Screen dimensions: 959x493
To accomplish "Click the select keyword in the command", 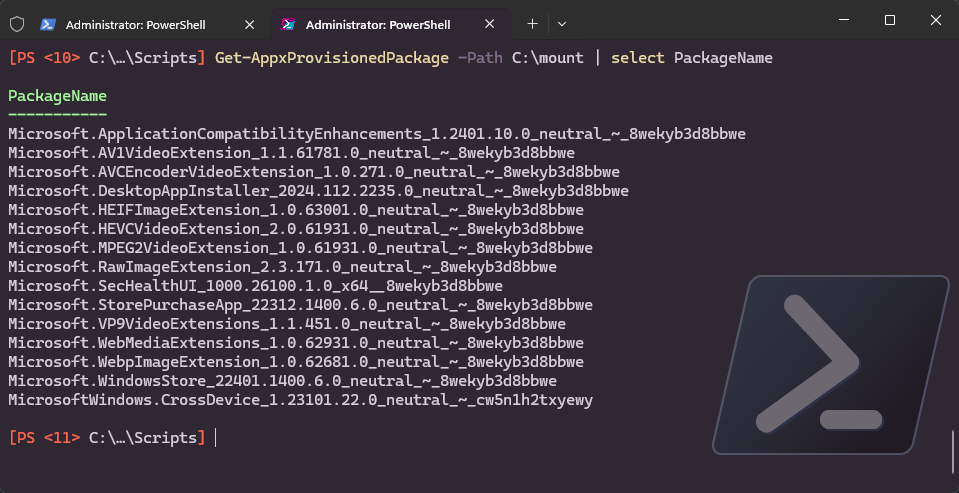I will [x=638, y=58].
